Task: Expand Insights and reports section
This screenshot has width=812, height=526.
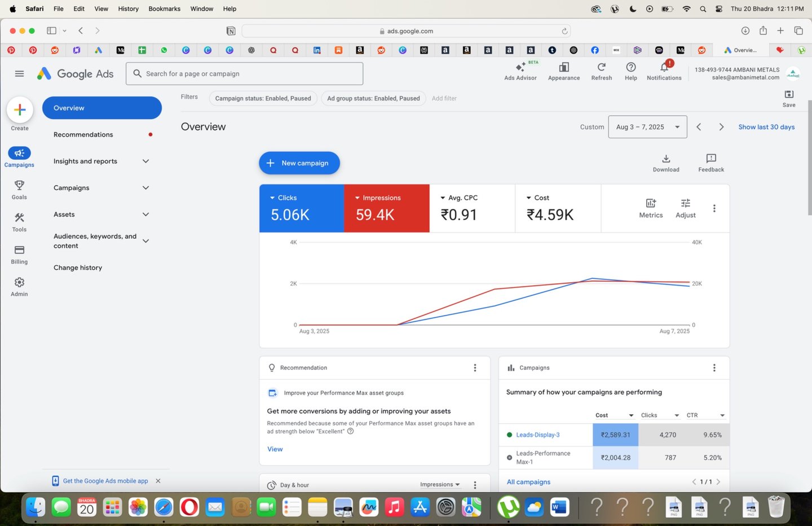Action: click(145, 161)
